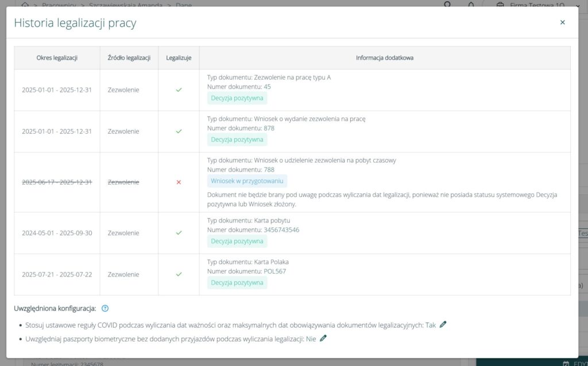Click red X icon for document 788
The image size is (588, 366).
pyautogui.click(x=179, y=182)
